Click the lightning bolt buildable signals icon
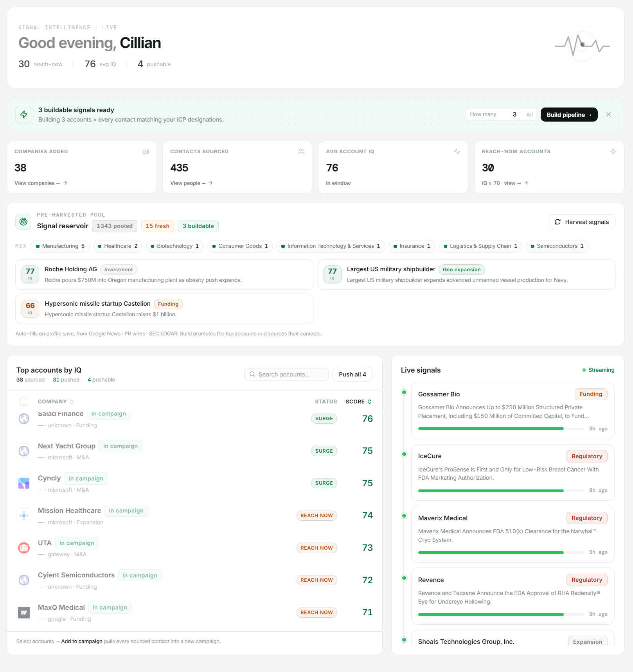This screenshot has height=672, width=633. coord(24,115)
